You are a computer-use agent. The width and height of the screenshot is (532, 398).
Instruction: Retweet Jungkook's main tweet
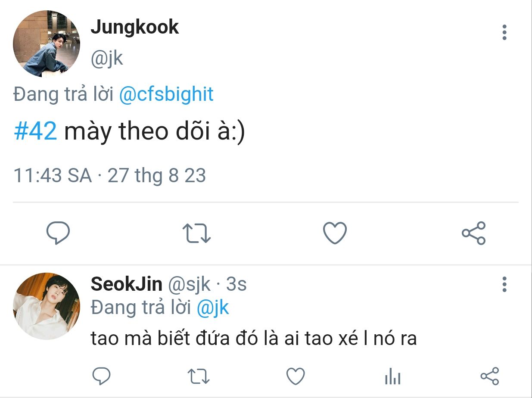click(x=196, y=233)
